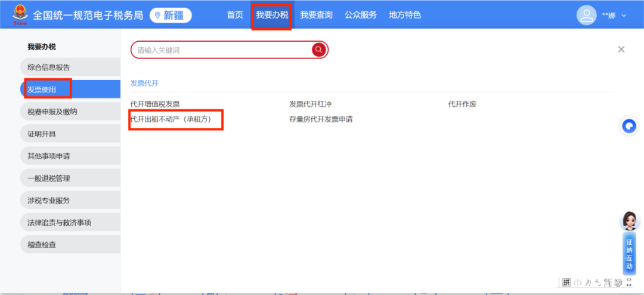Select 税费申报及缴纳 in the sidebar
Image resolution: width=644 pixels, height=295 pixels.
coord(70,112)
